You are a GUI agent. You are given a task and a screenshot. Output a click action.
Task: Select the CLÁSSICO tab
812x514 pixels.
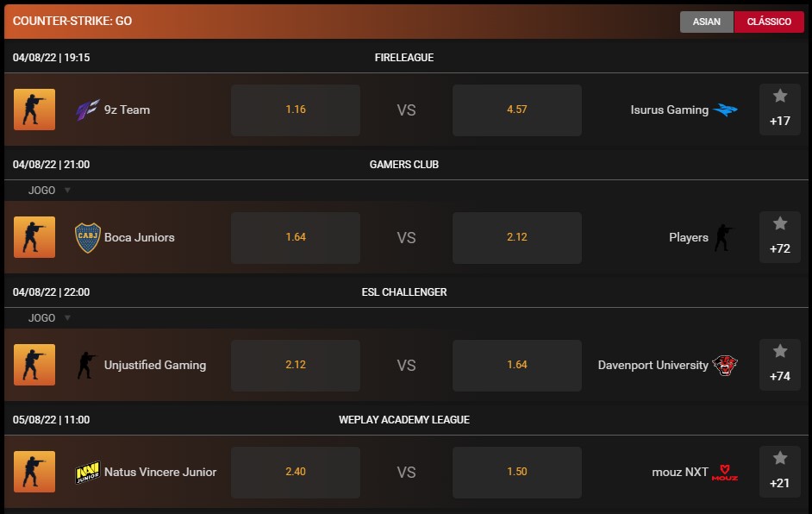tap(770, 22)
